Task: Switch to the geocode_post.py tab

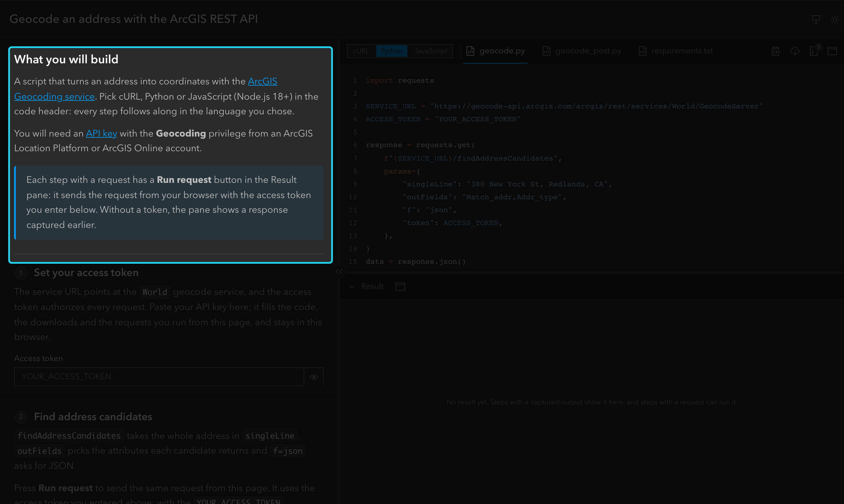Action: tap(581, 51)
